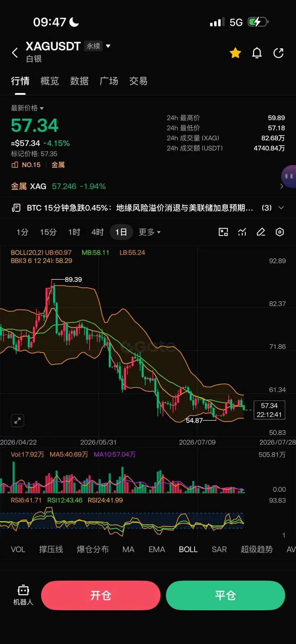Select the 1时 timeframe
Screen dimensions: 296x644
(74, 232)
